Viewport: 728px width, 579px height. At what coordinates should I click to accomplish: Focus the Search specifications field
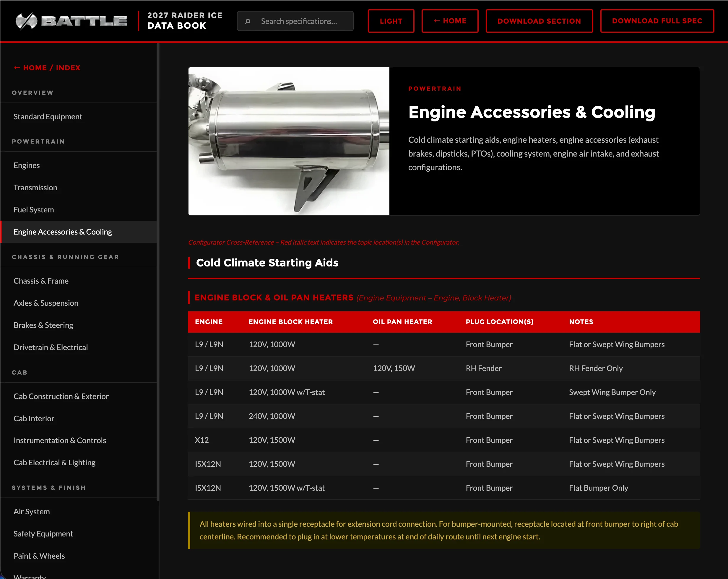coord(295,21)
